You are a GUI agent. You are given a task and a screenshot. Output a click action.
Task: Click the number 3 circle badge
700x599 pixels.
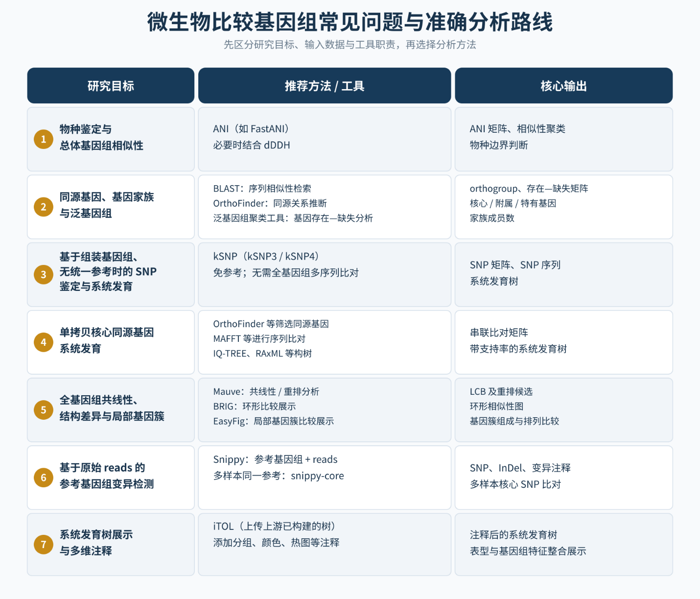(44, 275)
